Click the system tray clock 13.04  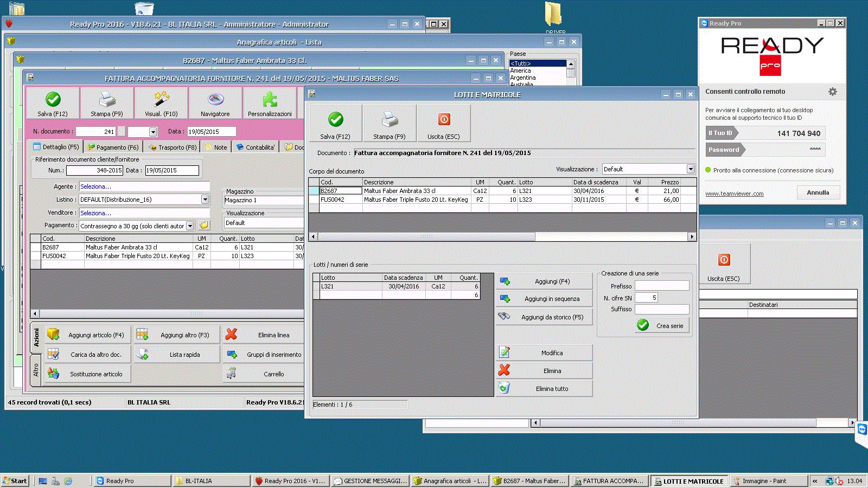(854, 481)
